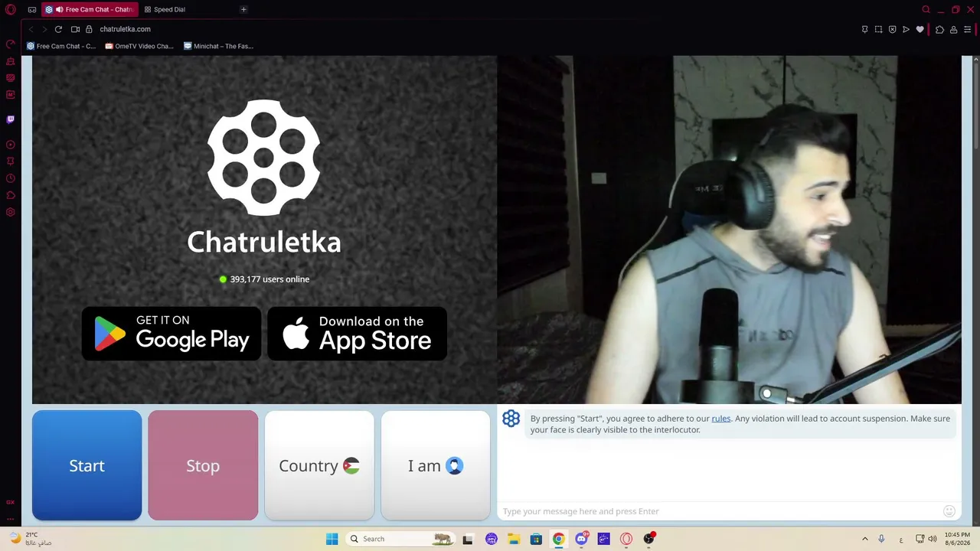Open volume control in the system tray
Viewport: 980px width, 551px height.
point(933,539)
